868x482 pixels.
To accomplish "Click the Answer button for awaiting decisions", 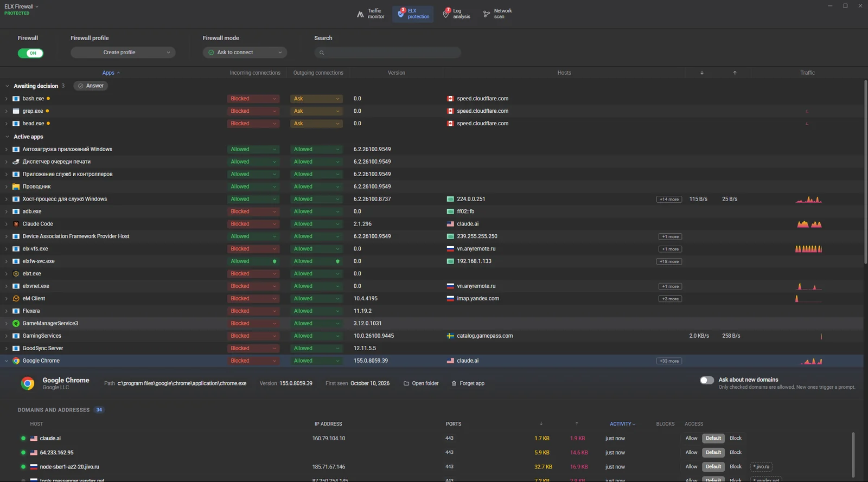I will click(x=91, y=86).
